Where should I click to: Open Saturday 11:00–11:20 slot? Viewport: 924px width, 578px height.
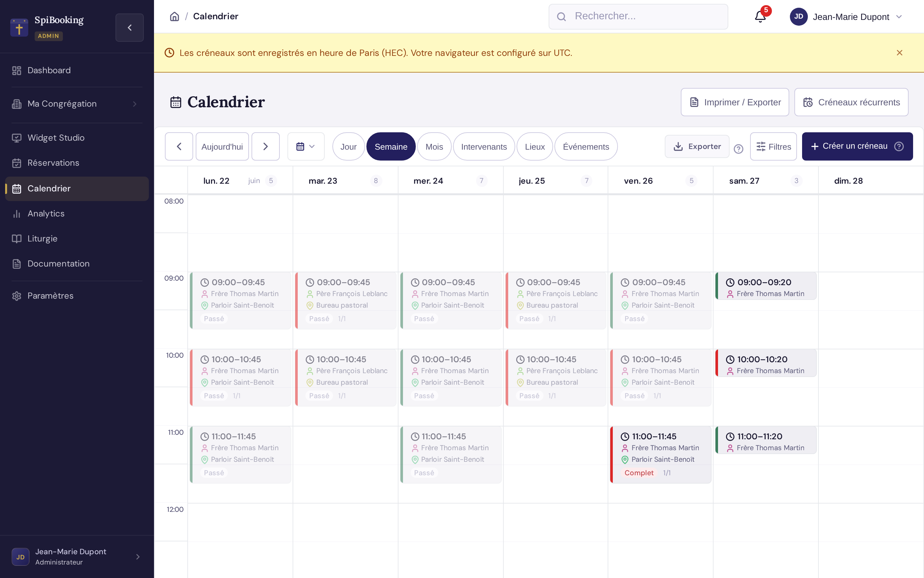pos(766,440)
